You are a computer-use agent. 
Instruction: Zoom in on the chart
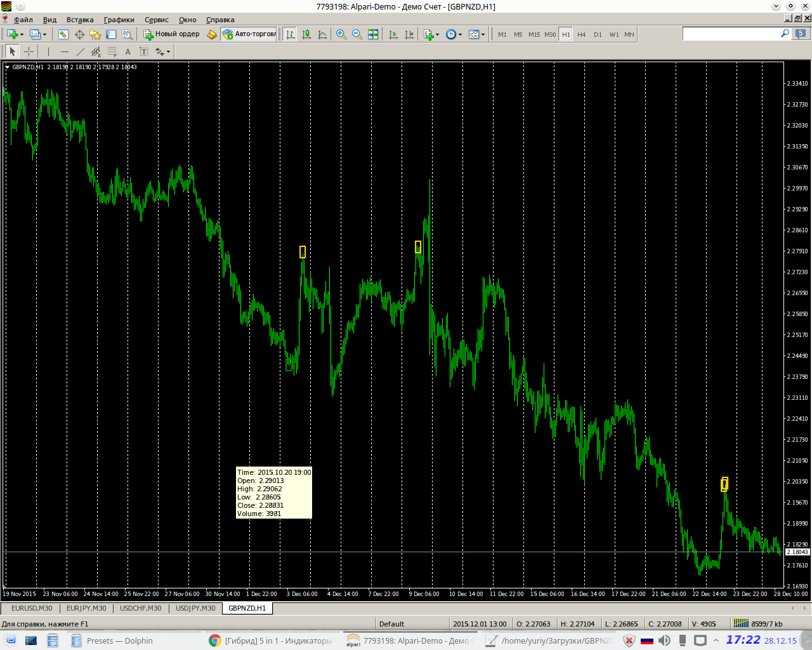[341, 34]
